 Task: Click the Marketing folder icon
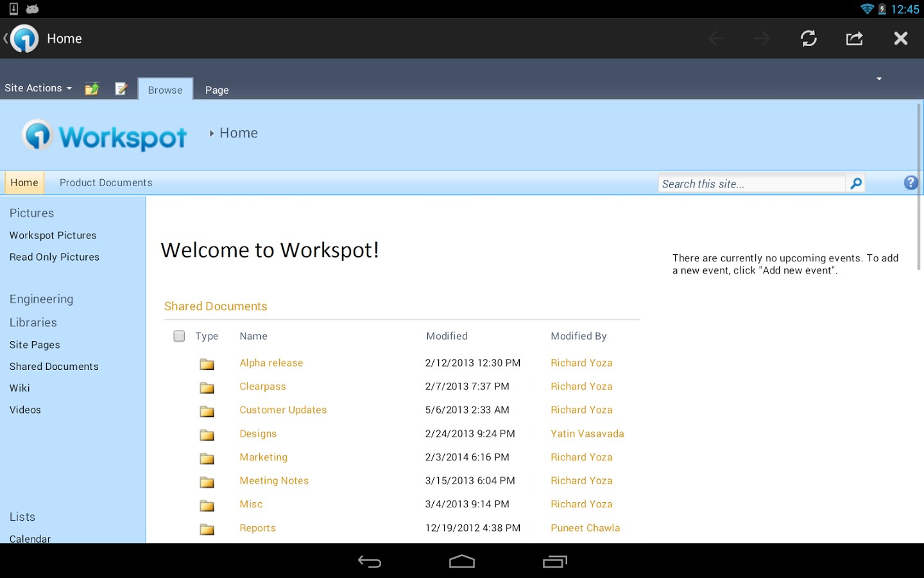coord(207,458)
